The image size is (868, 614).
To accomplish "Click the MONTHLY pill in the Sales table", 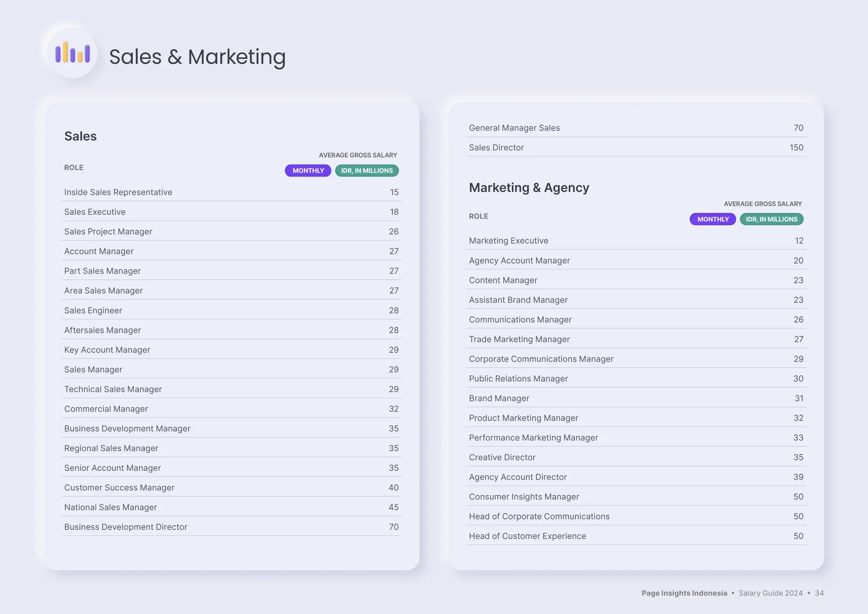I will (308, 170).
